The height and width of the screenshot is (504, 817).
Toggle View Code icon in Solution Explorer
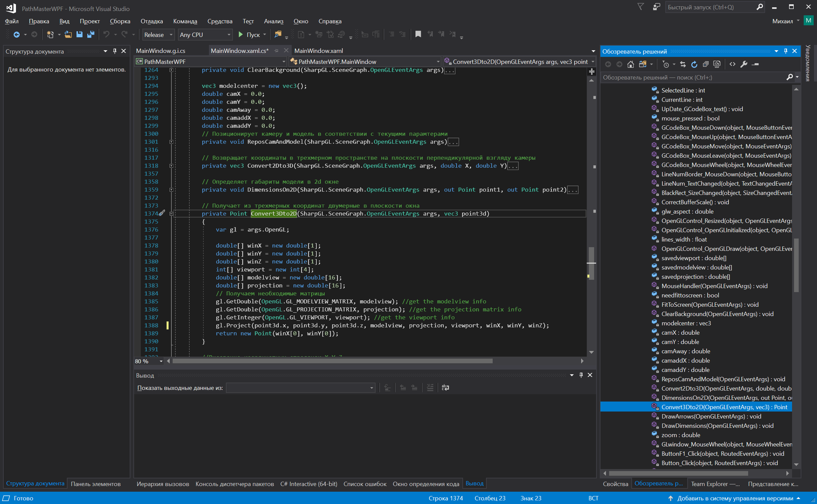point(732,64)
